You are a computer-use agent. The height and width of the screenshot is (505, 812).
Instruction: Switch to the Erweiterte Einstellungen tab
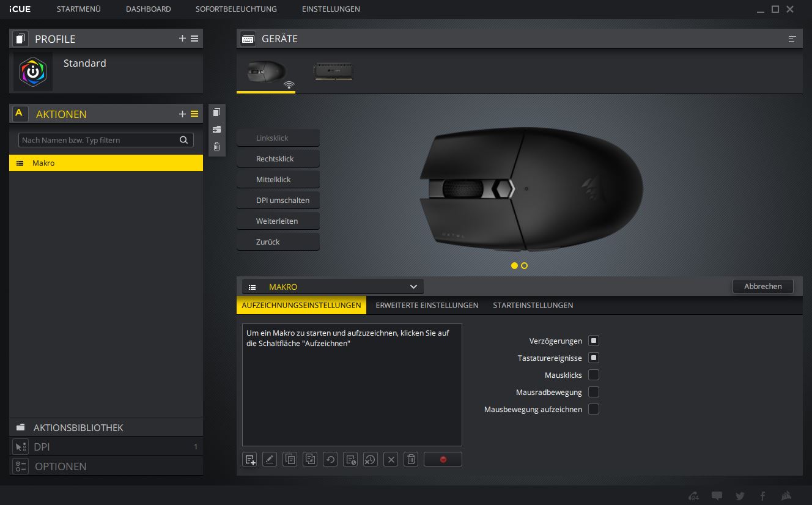[x=427, y=305]
